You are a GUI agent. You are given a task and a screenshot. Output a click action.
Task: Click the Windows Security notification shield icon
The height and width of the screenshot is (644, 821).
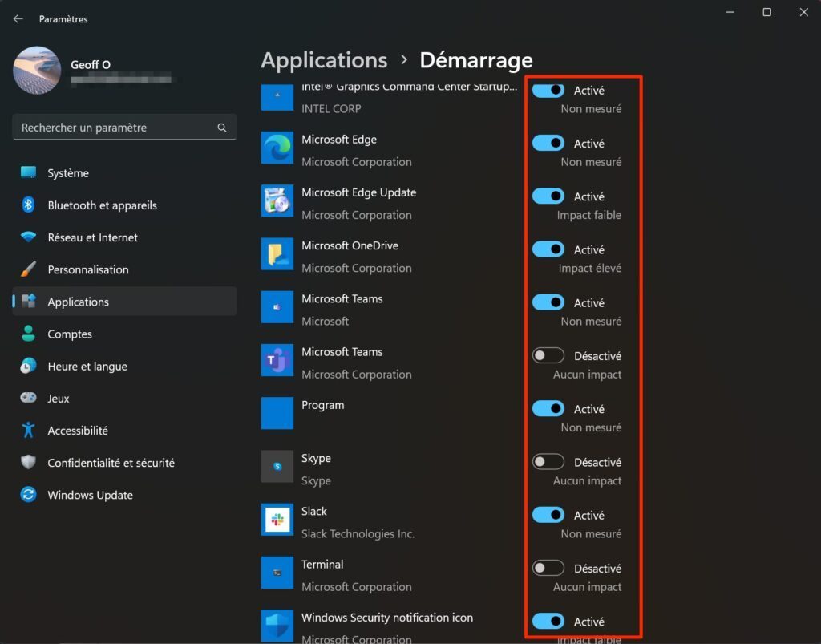click(x=277, y=626)
